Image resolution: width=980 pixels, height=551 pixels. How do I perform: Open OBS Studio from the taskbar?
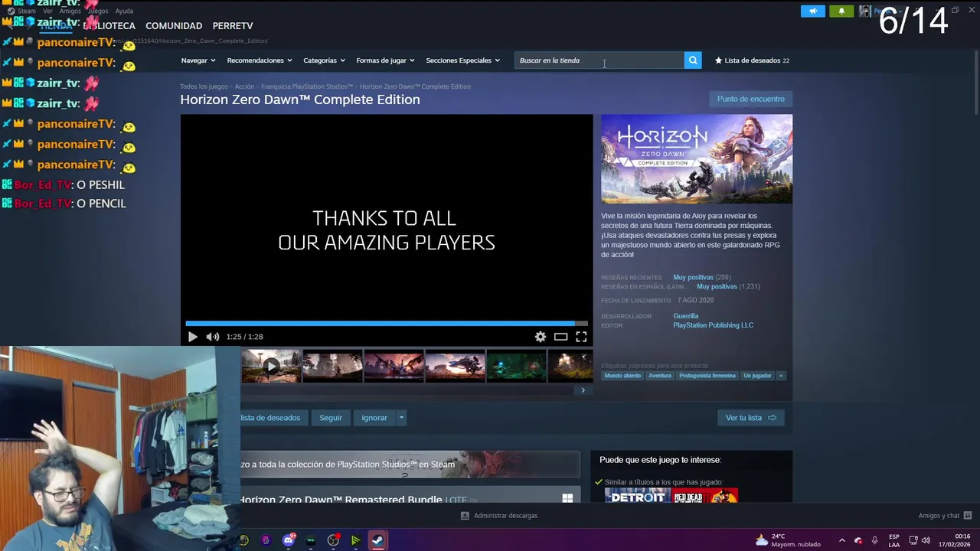[333, 540]
